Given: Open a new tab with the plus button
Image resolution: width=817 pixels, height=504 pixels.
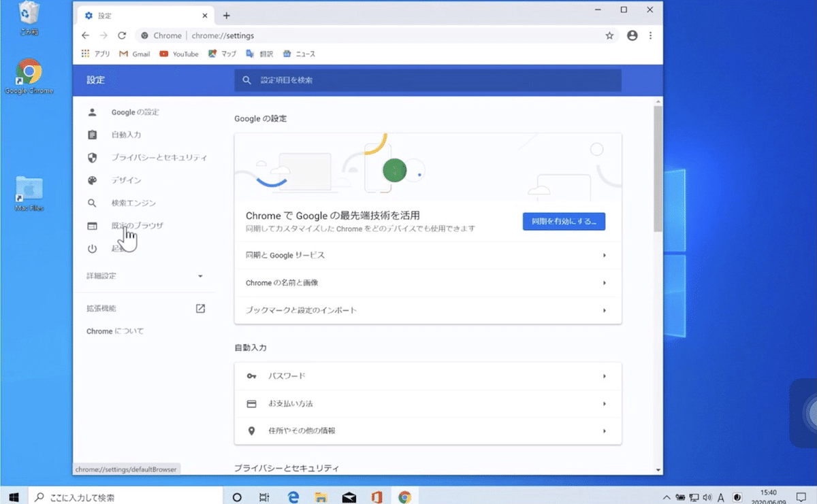Looking at the screenshot, I should 227,16.
